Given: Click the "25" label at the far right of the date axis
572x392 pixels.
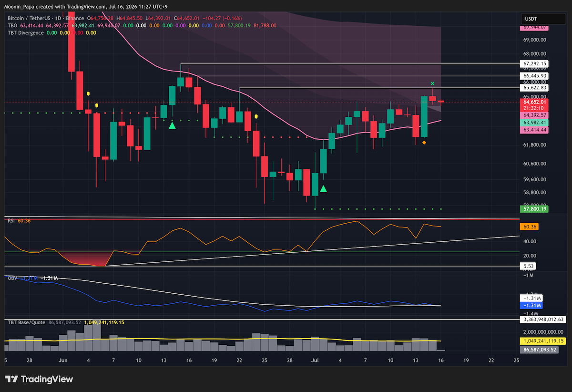Looking at the screenshot, I should pyautogui.click(x=516, y=360).
